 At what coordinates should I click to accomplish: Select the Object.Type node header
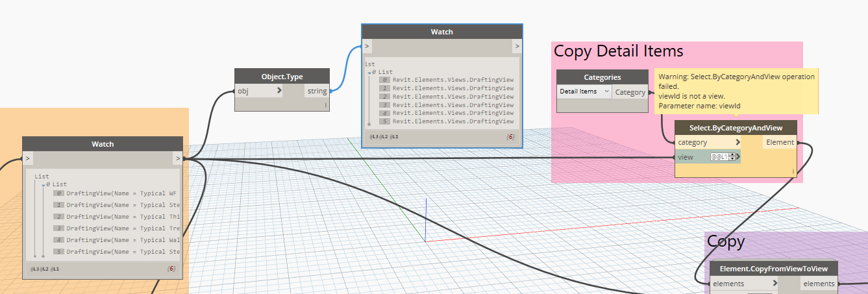(282, 77)
